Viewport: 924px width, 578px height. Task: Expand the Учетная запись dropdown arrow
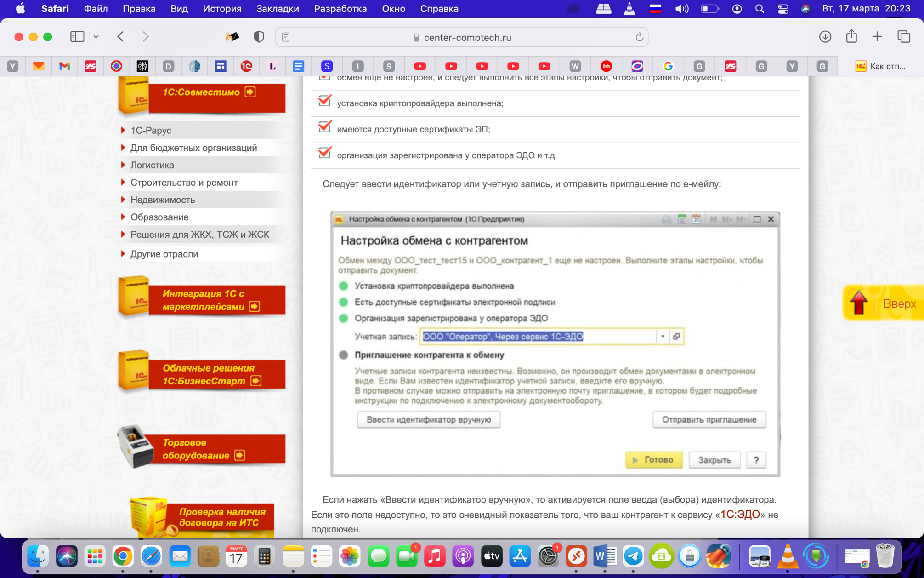coord(663,337)
